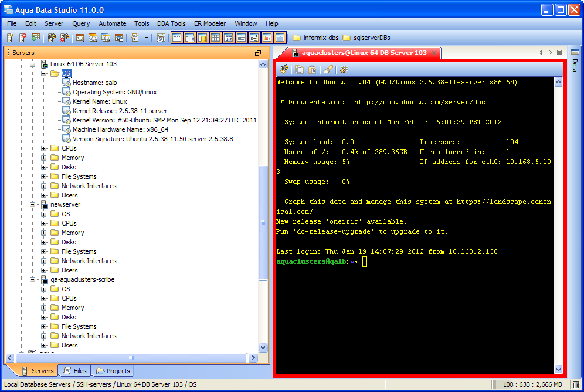Open the informix-dbs folder shortcut

coord(315,38)
